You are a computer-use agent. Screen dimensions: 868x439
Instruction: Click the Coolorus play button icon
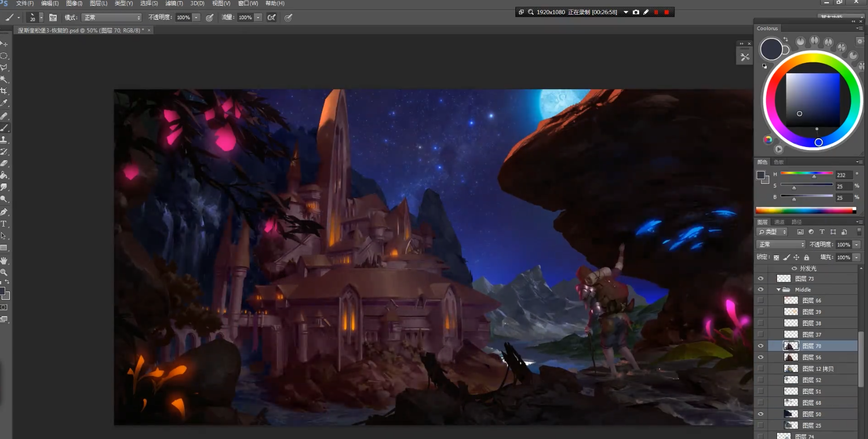pyautogui.click(x=779, y=149)
